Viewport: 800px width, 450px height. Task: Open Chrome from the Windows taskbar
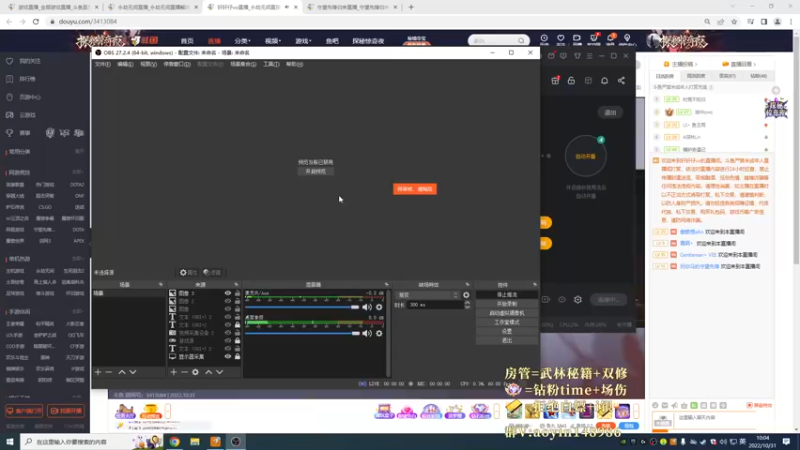tap(174, 442)
